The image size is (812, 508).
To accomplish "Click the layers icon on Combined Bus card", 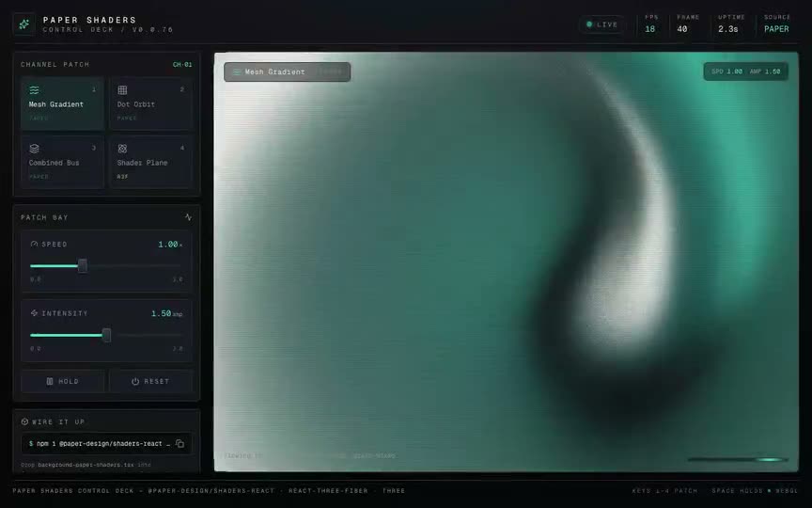I will 34,149.
